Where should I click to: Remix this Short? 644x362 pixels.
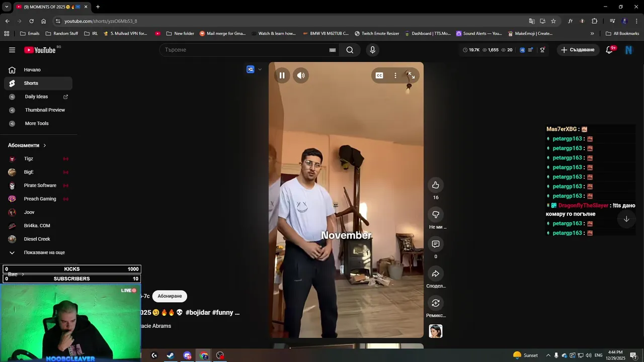[436, 303]
